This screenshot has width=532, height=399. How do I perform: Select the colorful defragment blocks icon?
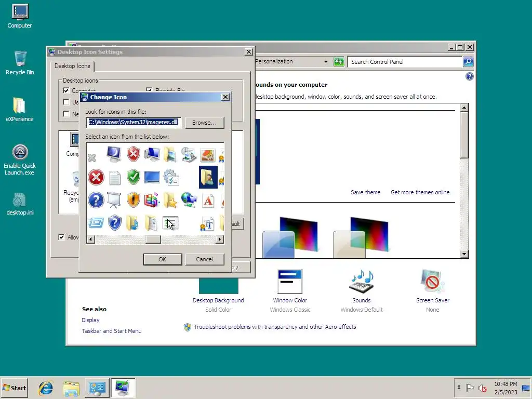pos(152,200)
